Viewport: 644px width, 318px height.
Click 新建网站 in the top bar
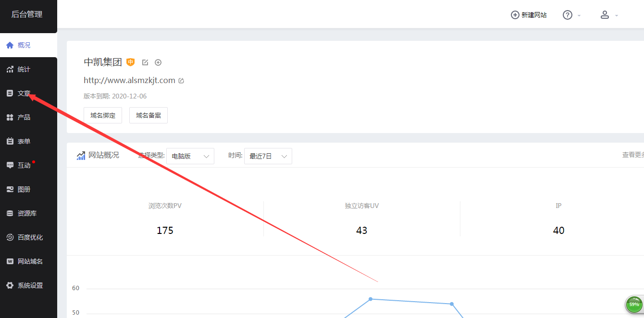coord(529,15)
